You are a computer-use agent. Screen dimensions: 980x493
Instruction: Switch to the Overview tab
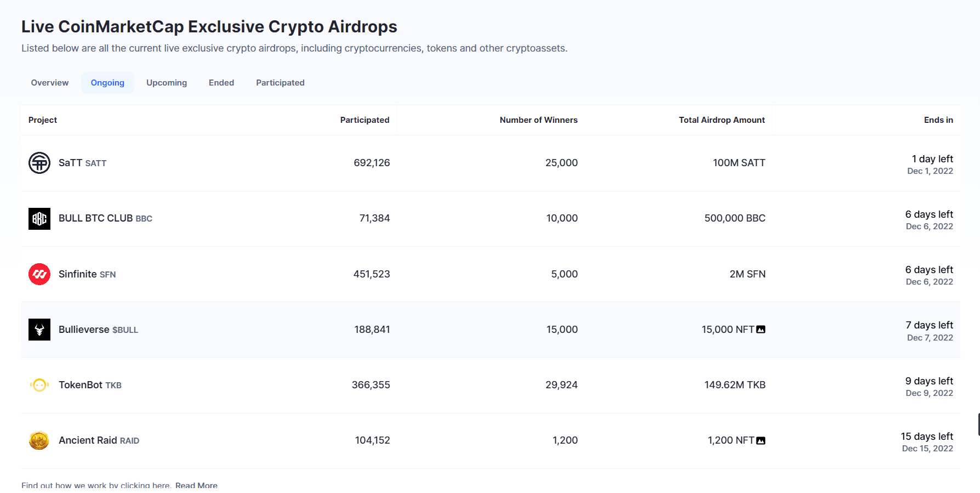(x=50, y=83)
